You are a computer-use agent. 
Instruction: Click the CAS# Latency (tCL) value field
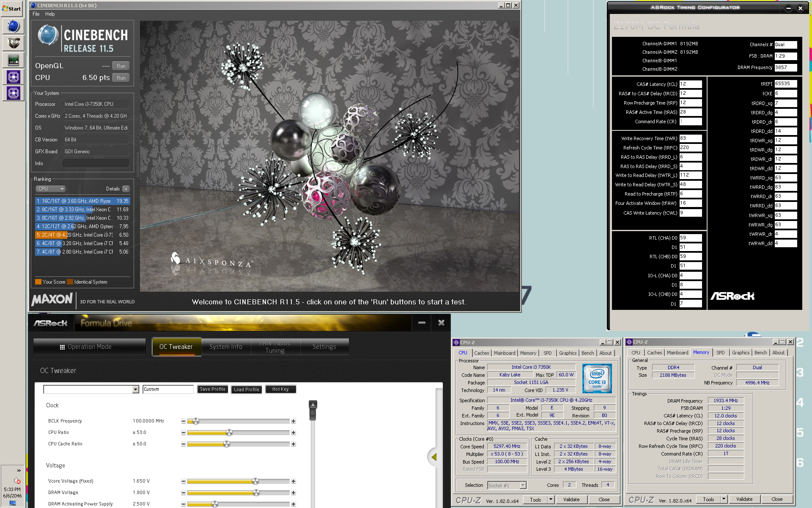coord(690,84)
